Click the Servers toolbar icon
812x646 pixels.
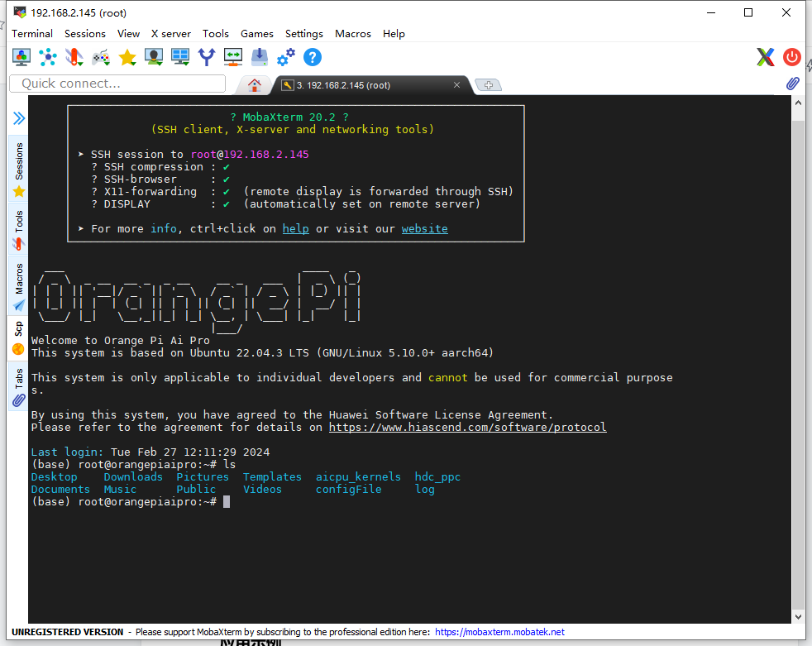point(48,57)
